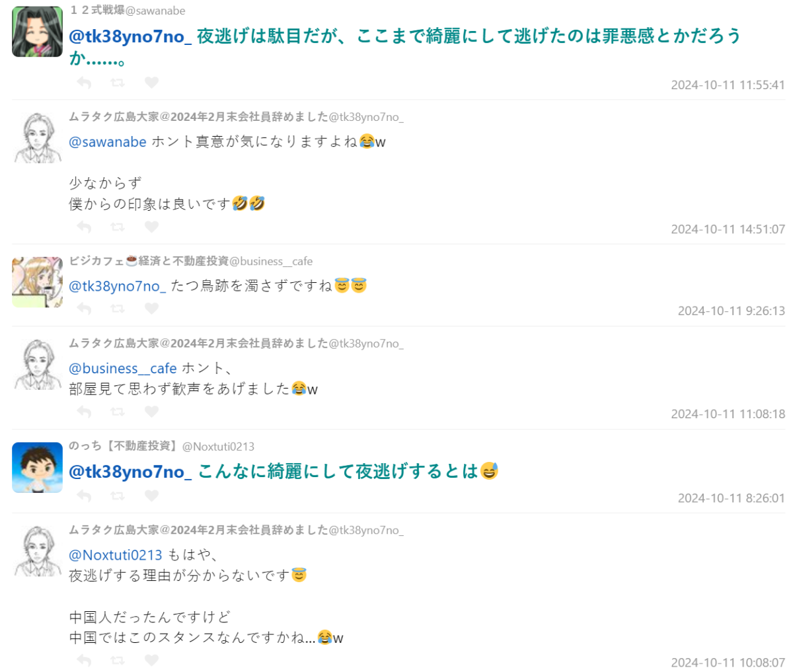
Task: View the のっち【不動産投資】 profile avatar
Action: 37,468
